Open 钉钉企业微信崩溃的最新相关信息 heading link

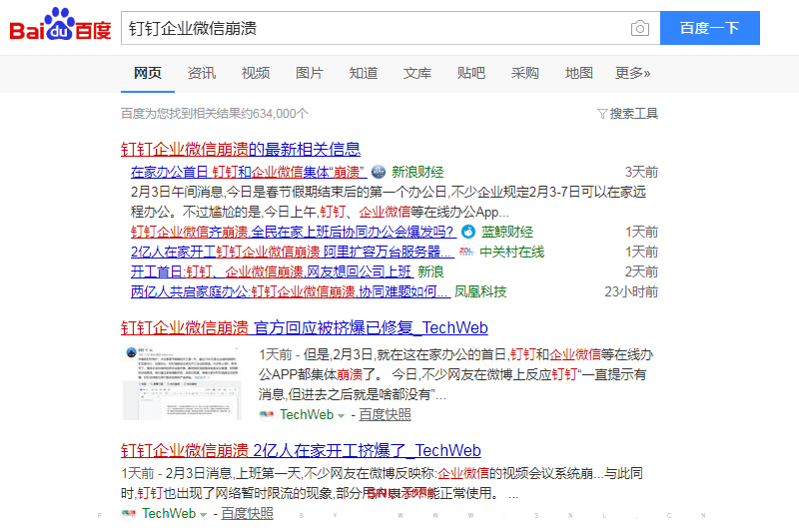(241, 149)
